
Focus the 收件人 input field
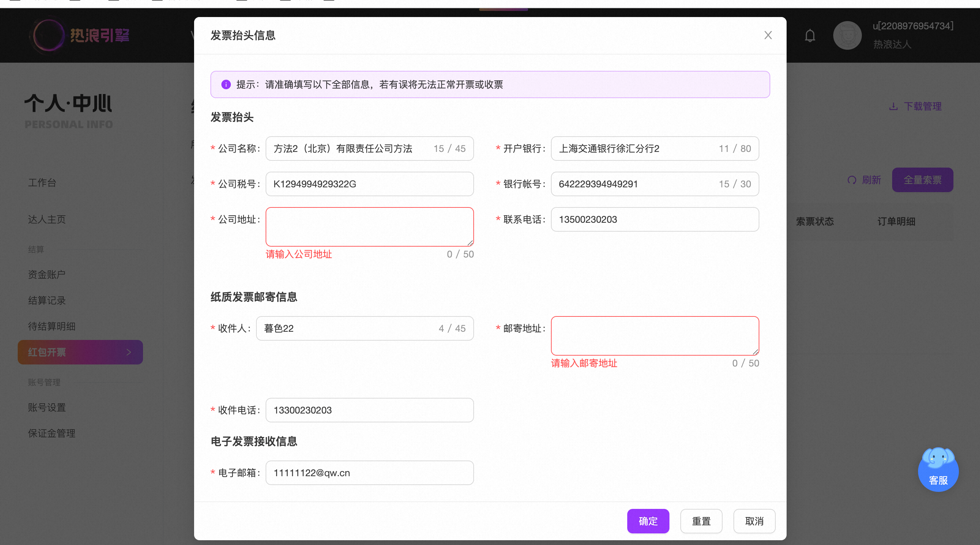tap(364, 328)
